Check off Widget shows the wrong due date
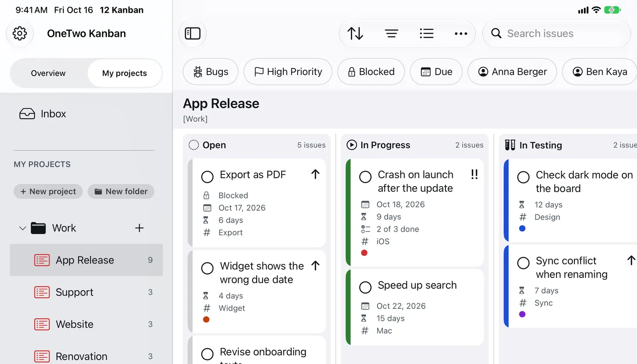This screenshot has height=364, width=637. pos(207,268)
